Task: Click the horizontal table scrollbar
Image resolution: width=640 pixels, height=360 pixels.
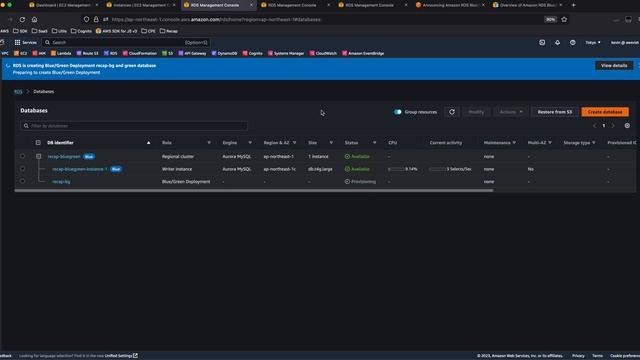Action: point(254,191)
